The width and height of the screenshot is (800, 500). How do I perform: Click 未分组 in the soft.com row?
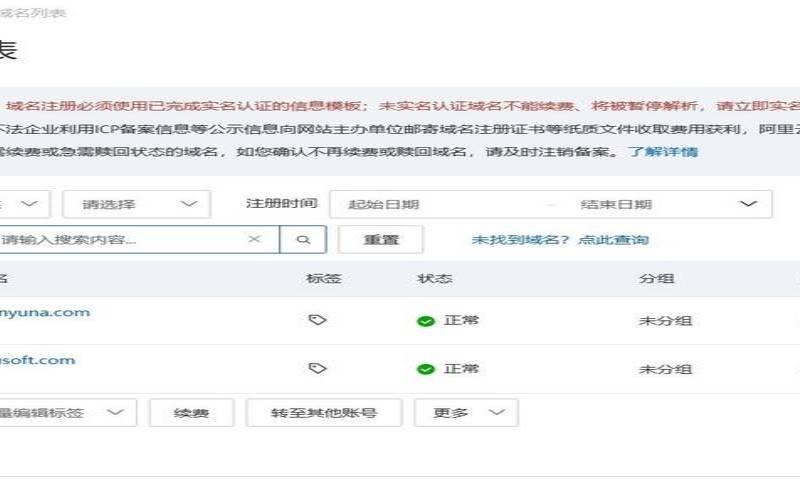(665, 369)
